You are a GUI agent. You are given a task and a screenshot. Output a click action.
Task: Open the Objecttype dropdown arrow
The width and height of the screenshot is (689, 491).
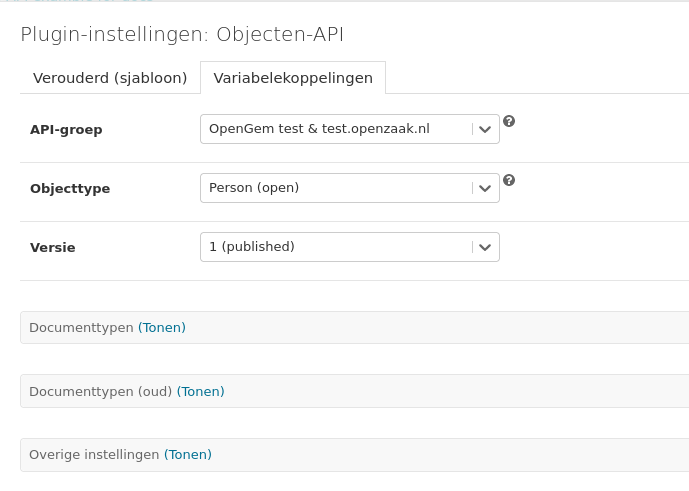[x=485, y=188]
